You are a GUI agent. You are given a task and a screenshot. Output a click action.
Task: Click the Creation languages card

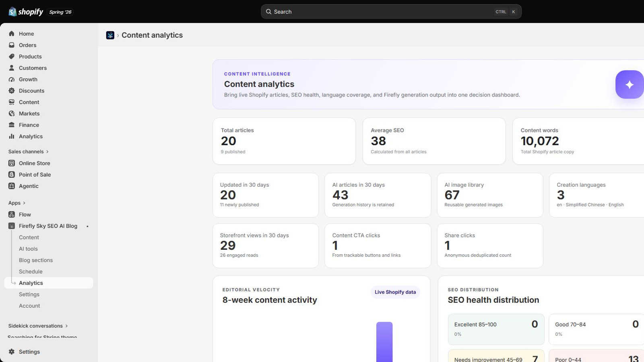tap(597, 195)
